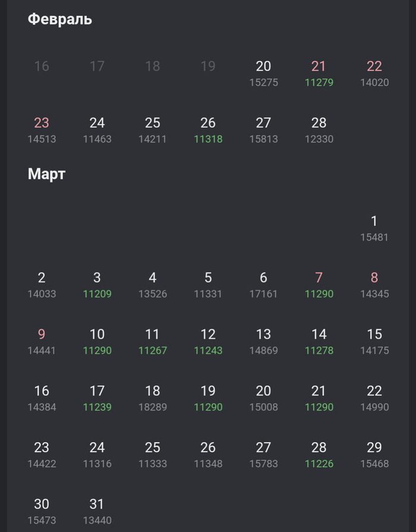
Task: Choose March 12 with price 11243
Action: click(x=208, y=342)
